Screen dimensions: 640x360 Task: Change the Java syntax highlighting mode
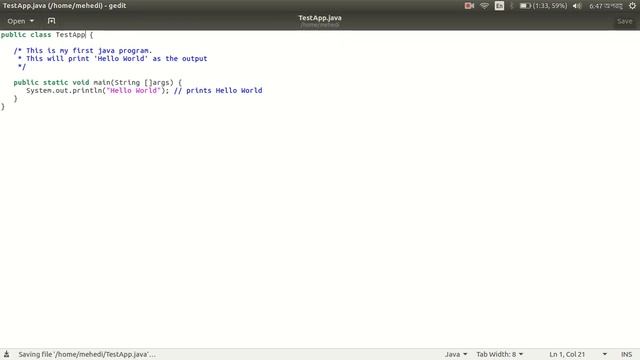456,354
